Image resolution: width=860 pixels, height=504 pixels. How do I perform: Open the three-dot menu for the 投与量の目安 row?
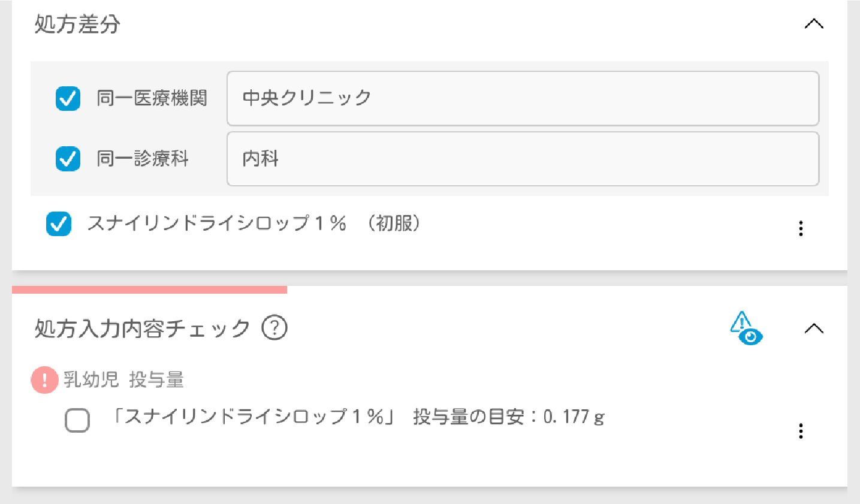[x=801, y=431]
